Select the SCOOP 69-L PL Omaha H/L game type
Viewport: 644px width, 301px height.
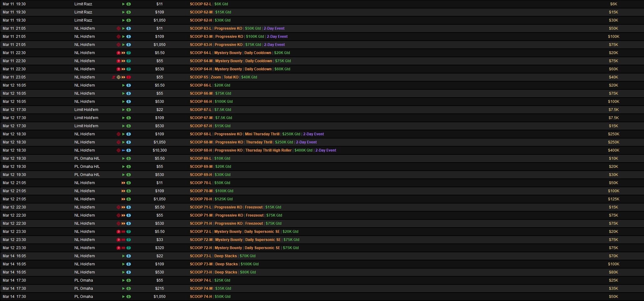pyautogui.click(x=87, y=158)
